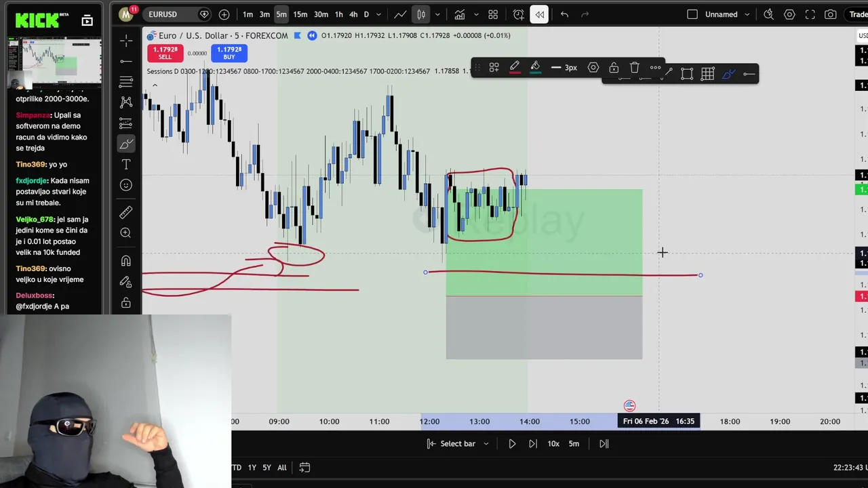The height and width of the screenshot is (488, 868).
Task: Redo the last chart action
Action: point(585,14)
